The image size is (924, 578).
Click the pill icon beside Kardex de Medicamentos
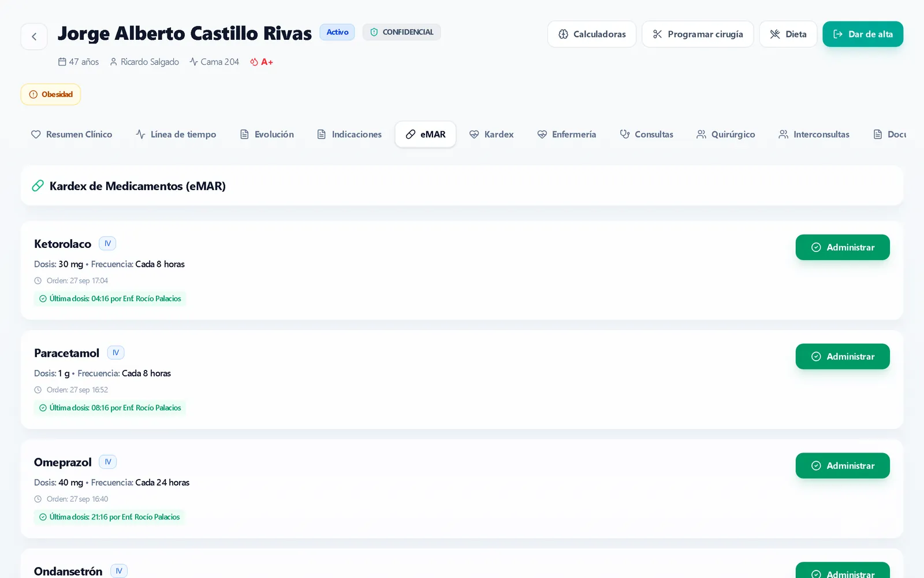click(x=38, y=186)
